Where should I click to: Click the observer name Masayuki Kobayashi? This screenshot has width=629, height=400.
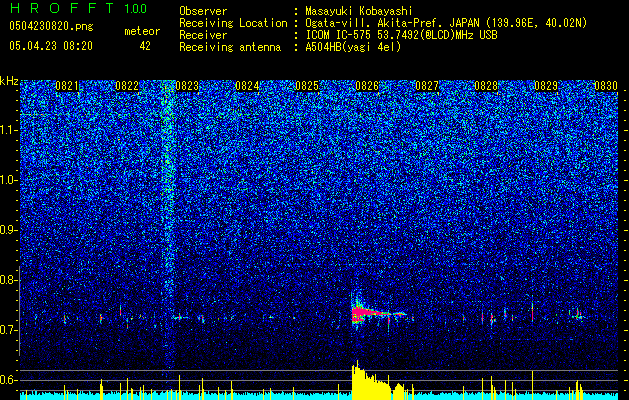[x=358, y=11]
